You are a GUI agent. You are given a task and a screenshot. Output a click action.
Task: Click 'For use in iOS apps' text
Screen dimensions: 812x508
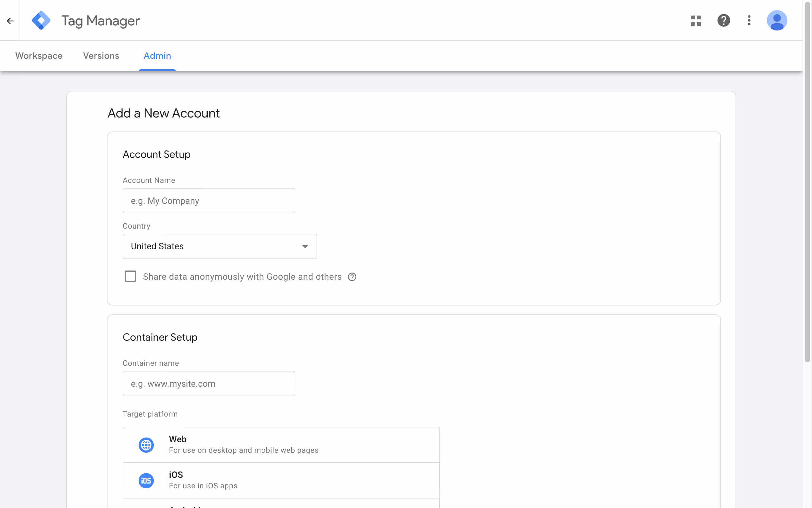[x=203, y=486]
